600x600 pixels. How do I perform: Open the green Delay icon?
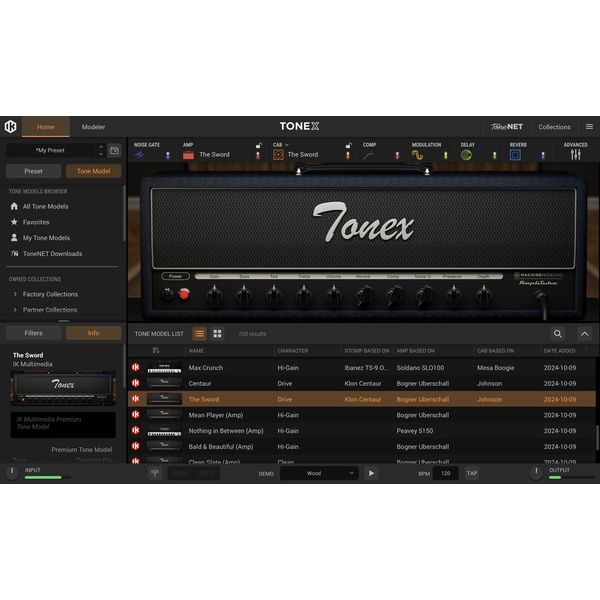tap(466, 155)
